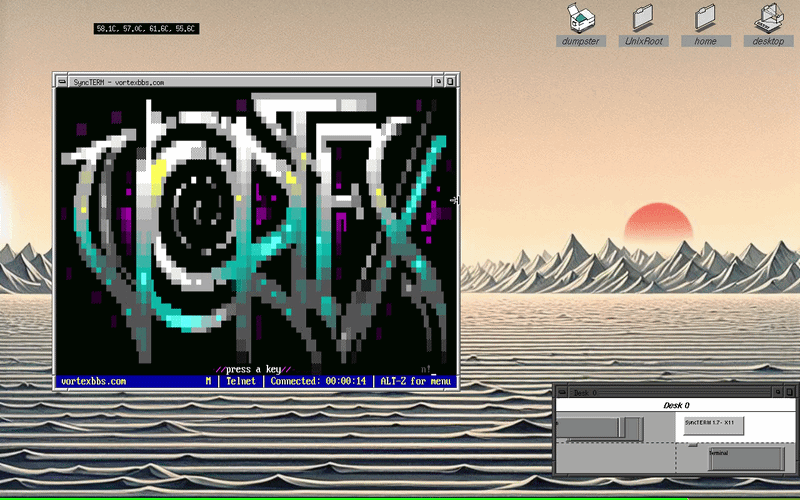800x500 pixels.
Task: Minimize the SyncTERM window
Action: tap(438, 82)
